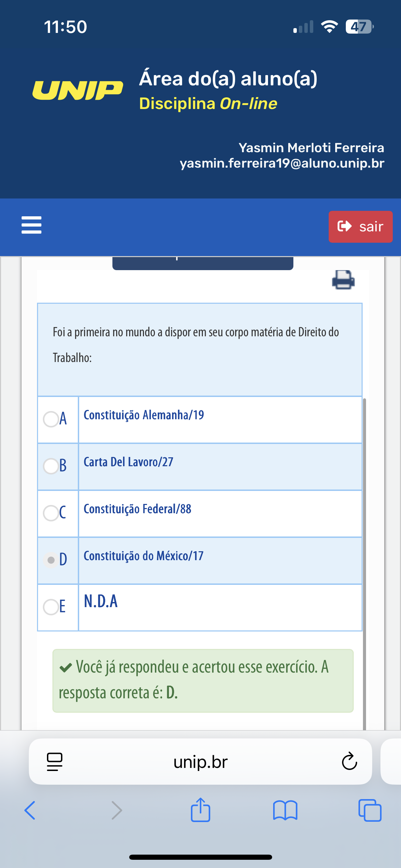
Task: Select radio option E N.D.A
Action: point(51,607)
